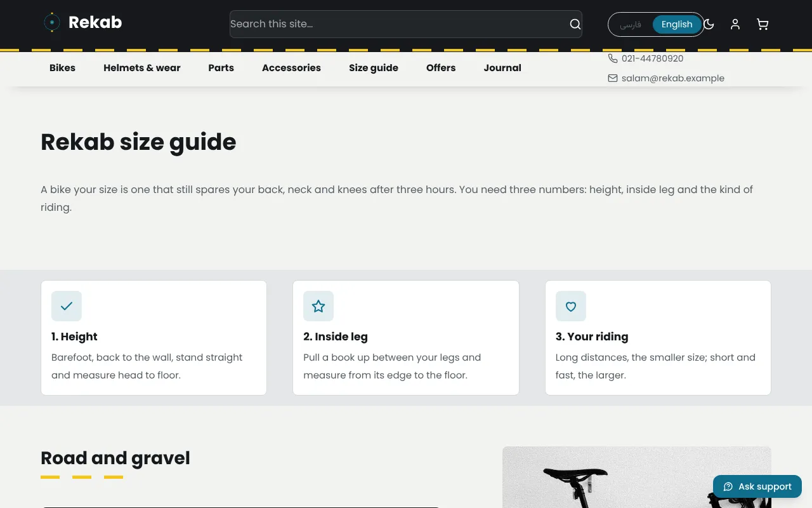Screen dimensions: 812x508
Task: Open the Size guide page
Action: [374, 68]
